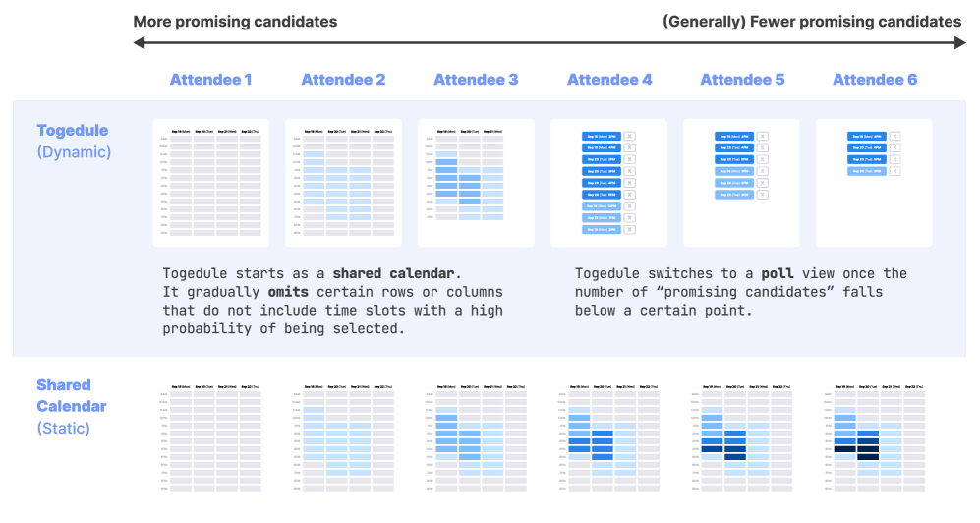980x523 pixels.
Task: Open Attendee 1 static shared calendar grid
Action: [210, 436]
